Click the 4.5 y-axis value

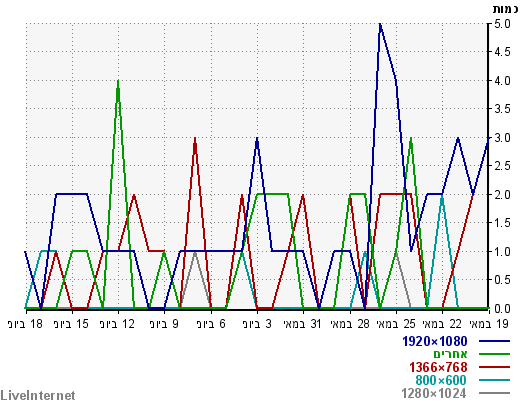coord(502,52)
